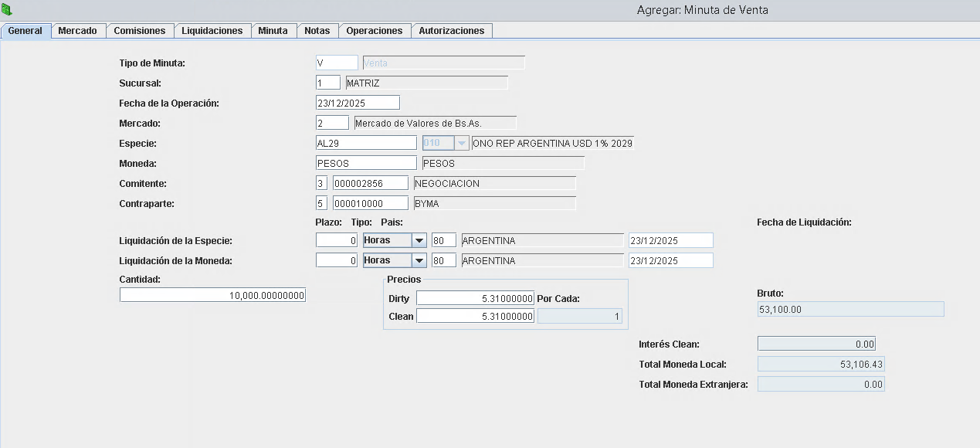Select the Minuta tab
The width and height of the screenshot is (980, 448).
coord(273,31)
